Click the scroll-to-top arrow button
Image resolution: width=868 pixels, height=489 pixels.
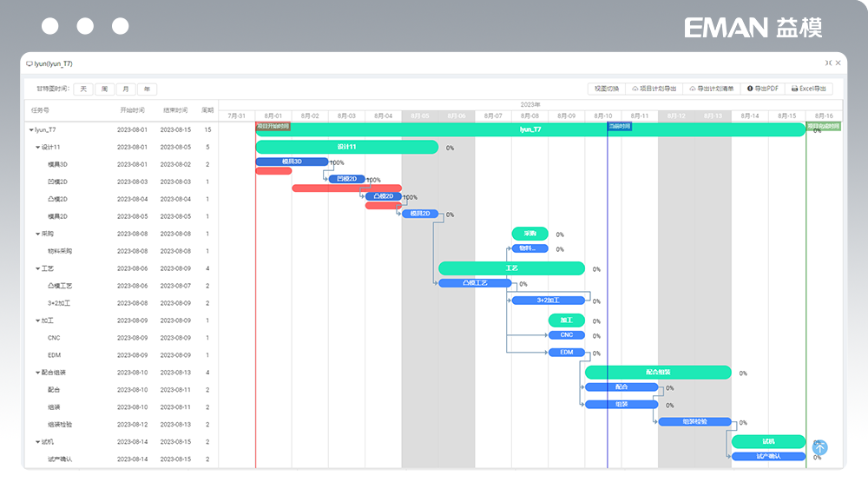point(819,448)
